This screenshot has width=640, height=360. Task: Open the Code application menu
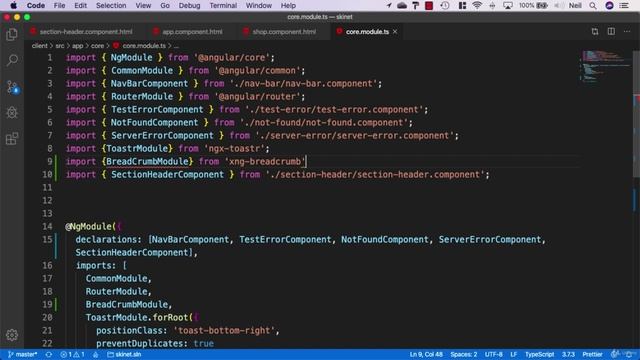(x=36, y=5)
